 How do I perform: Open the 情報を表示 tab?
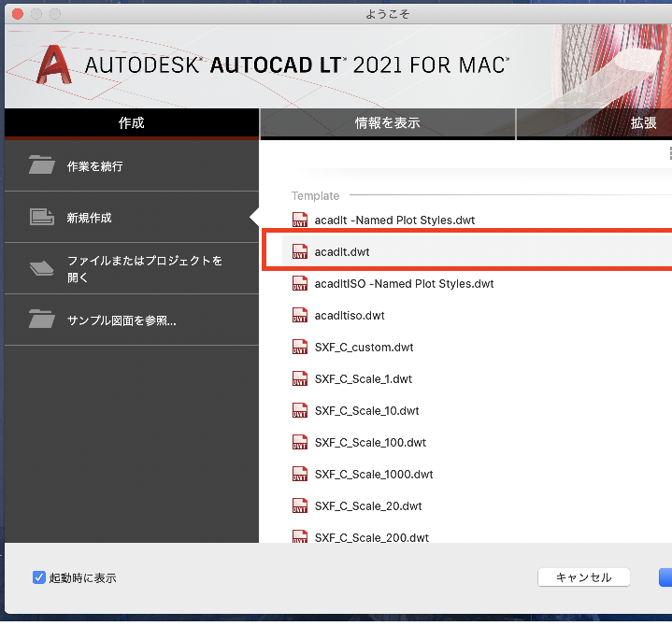388,123
